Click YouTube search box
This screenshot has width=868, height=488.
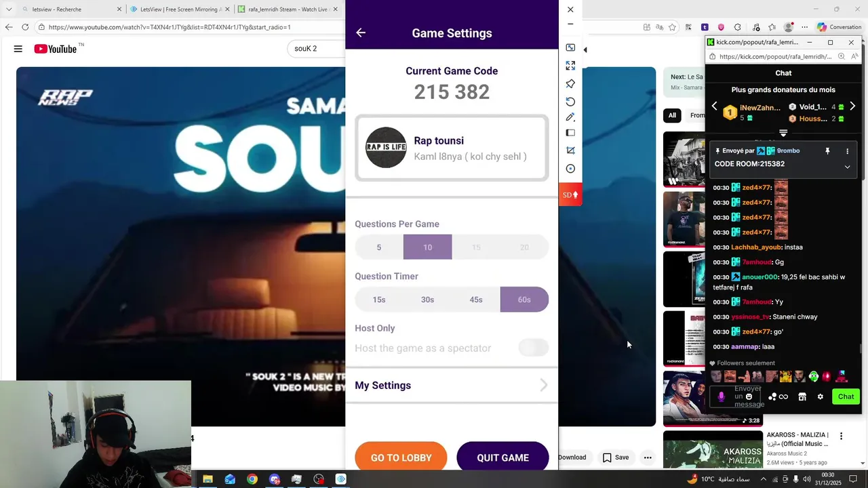click(317, 49)
